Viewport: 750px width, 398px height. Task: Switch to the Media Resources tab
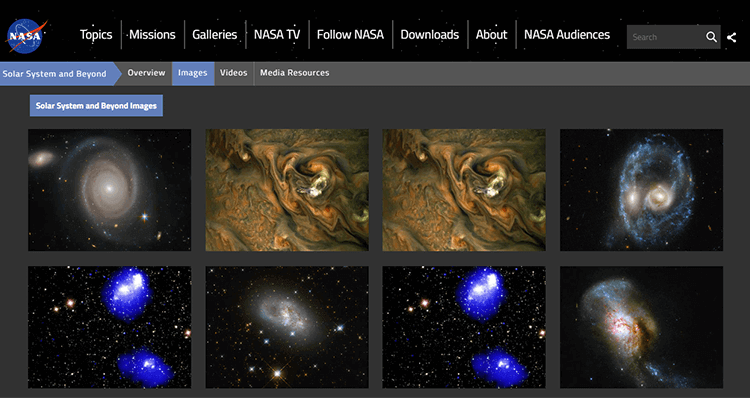295,73
